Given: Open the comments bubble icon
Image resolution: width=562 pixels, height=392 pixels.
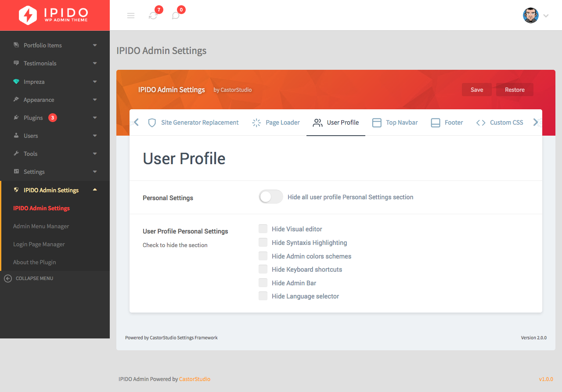Looking at the screenshot, I should pyautogui.click(x=176, y=16).
